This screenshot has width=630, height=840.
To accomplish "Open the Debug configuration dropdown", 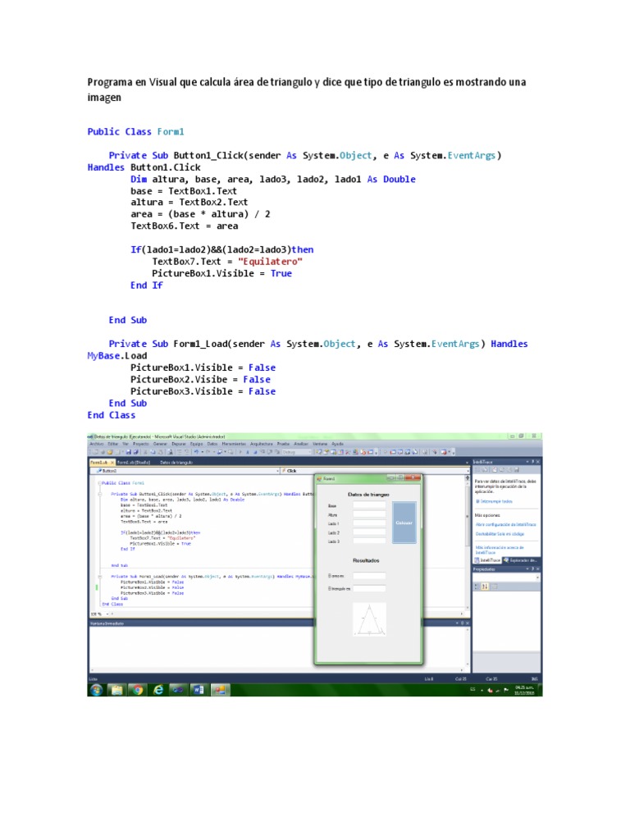I will coord(296,452).
